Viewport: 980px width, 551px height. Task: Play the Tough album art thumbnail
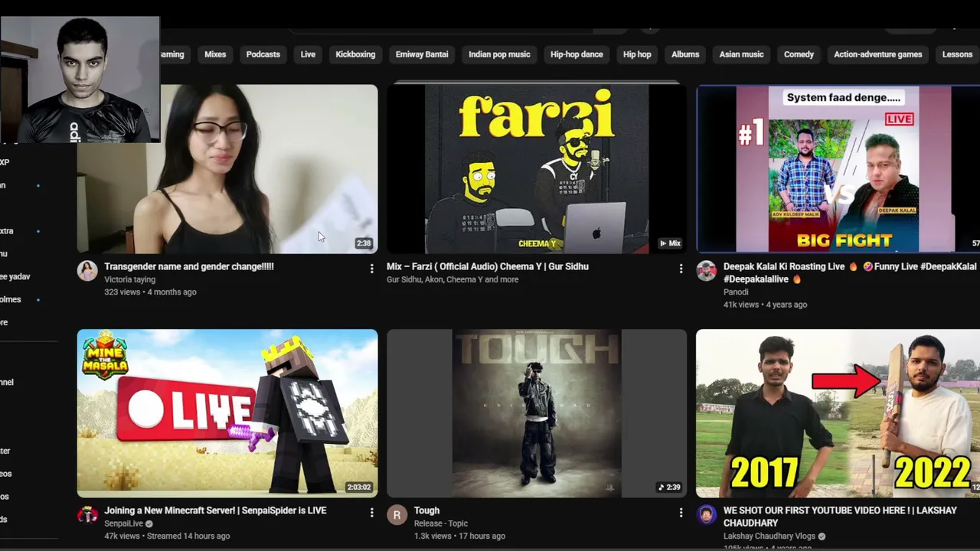pyautogui.click(x=537, y=413)
